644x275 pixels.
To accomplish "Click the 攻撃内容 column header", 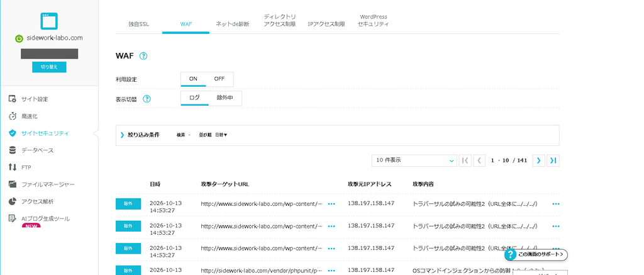I will pyautogui.click(x=423, y=184).
